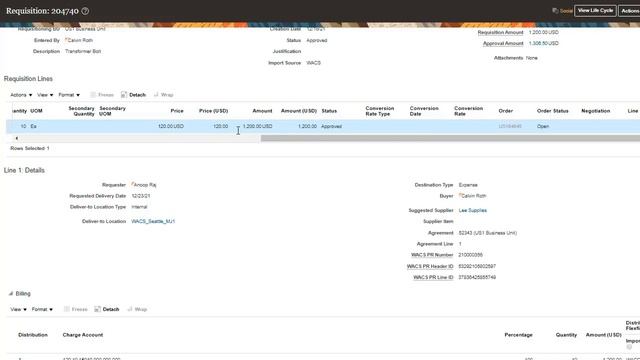Click the 'Open' order status cell
Image resolution: width=640 pixels, height=360 pixels.
click(543, 127)
